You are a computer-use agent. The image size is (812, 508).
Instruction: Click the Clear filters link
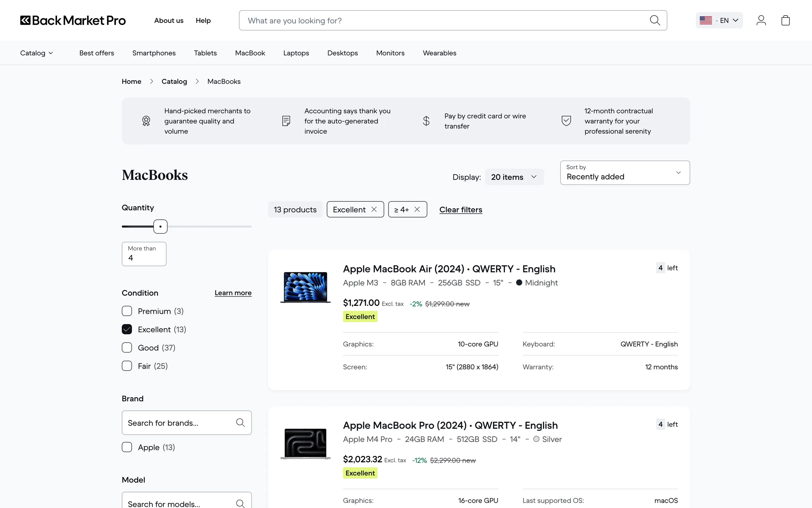[x=461, y=210]
